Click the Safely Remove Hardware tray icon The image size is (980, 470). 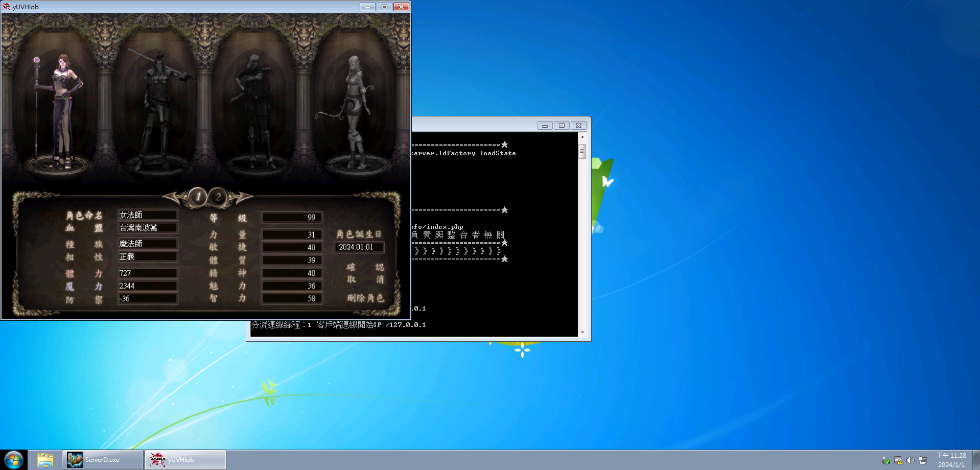pyautogui.click(x=886, y=460)
